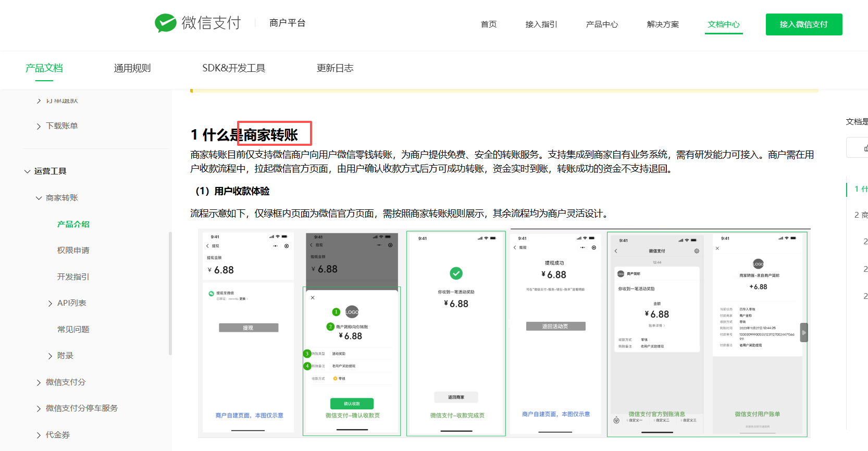Expand the 附录 chevron

tap(50, 356)
